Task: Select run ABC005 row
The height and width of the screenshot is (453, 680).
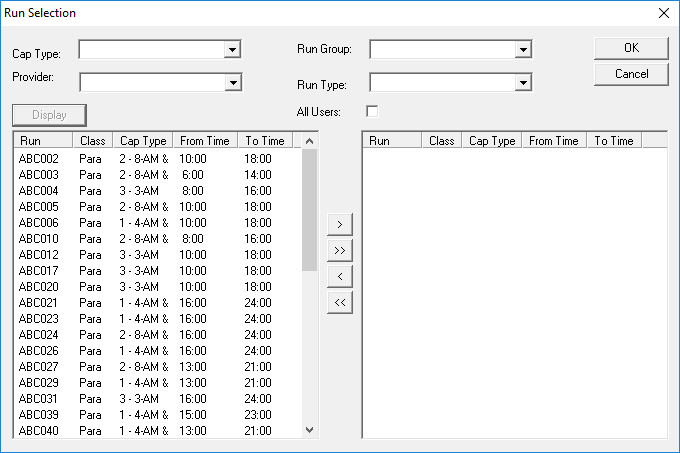Action: (x=158, y=207)
